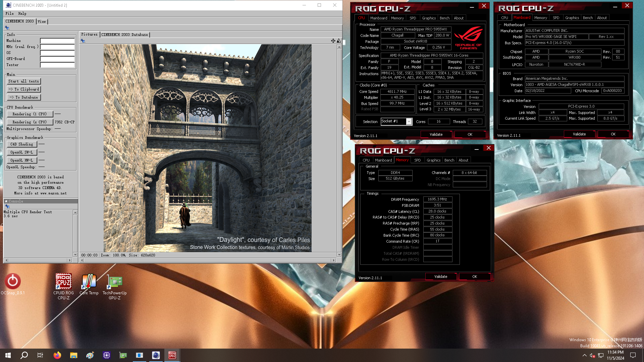Switch to the View tab in CINEBENCH
This screenshot has height=362, width=644.
(42, 21)
